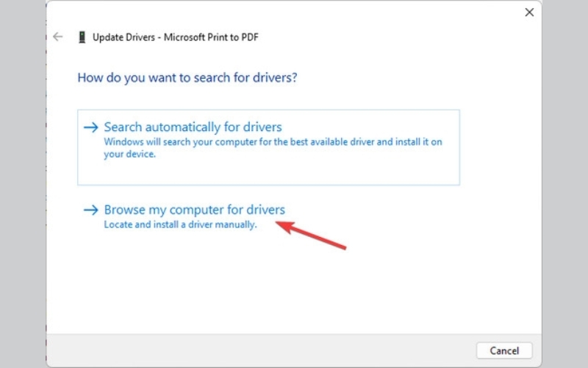Choose Search automatically for drivers
Screen dimensions: 588x368
(x=268, y=147)
